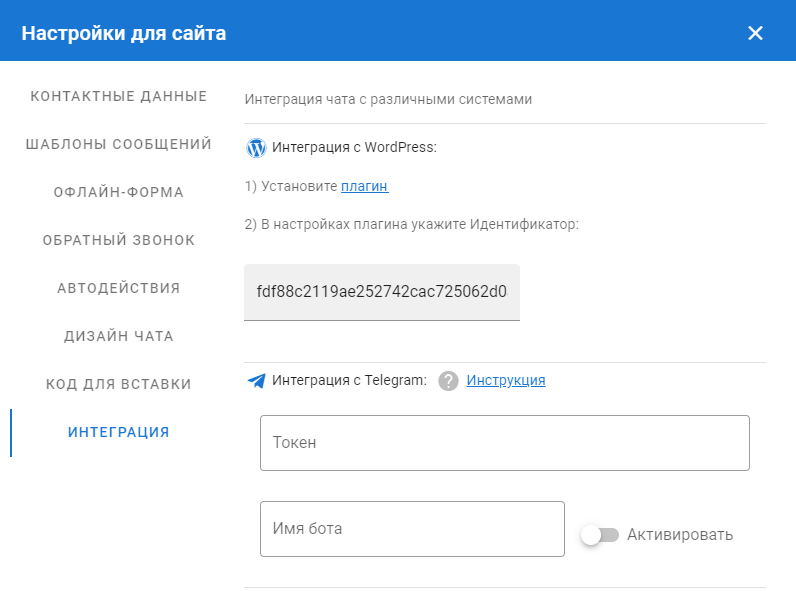Close the site settings dialog
Screen dimensions: 796x591
(755, 33)
